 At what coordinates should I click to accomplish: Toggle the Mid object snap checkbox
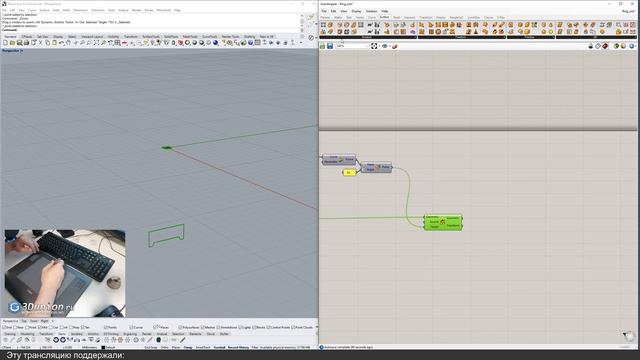coord(40,327)
